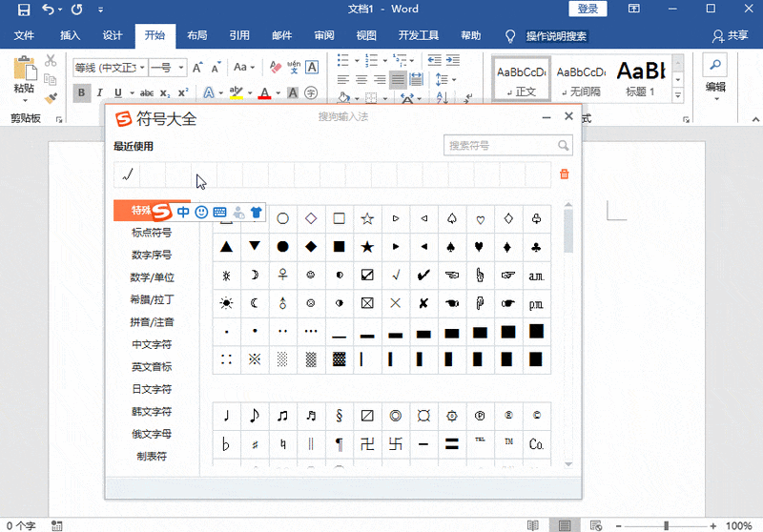Insert the bold checkmark symbol

pos(423,275)
